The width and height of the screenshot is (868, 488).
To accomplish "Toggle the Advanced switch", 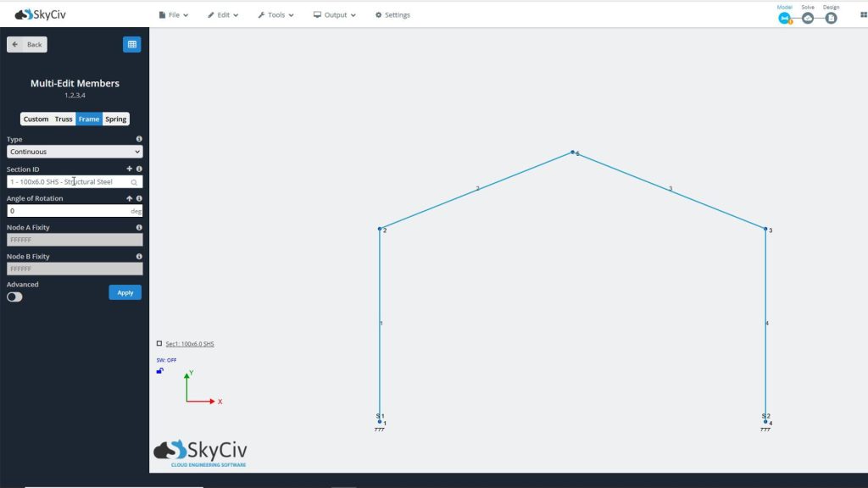I will (x=14, y=297).
